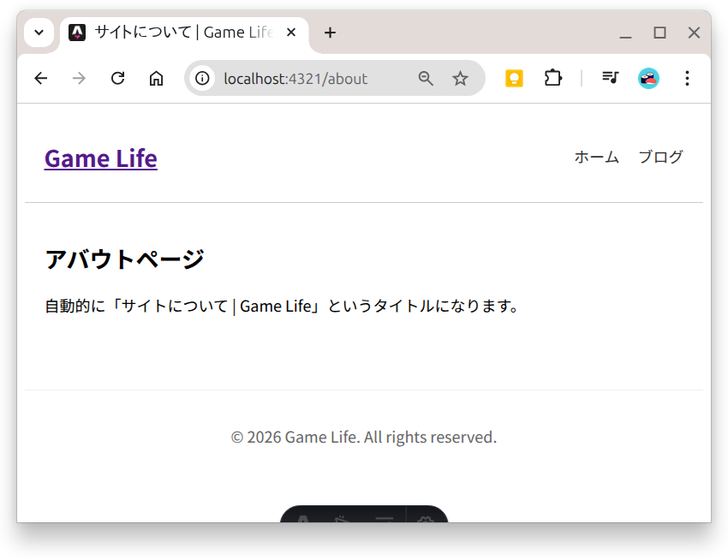Expand the tab search dropdown chevron

pyautogui.click(x=39, y=33)
